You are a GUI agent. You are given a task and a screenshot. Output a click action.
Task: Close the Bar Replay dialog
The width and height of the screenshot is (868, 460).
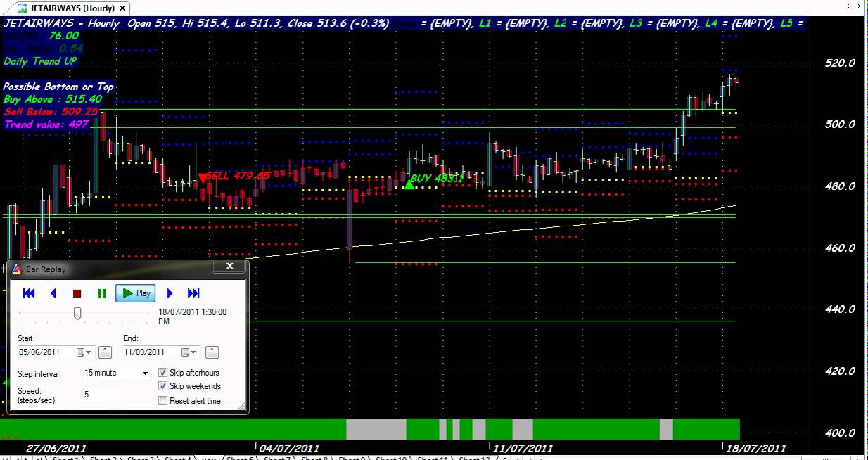[229, 267]
